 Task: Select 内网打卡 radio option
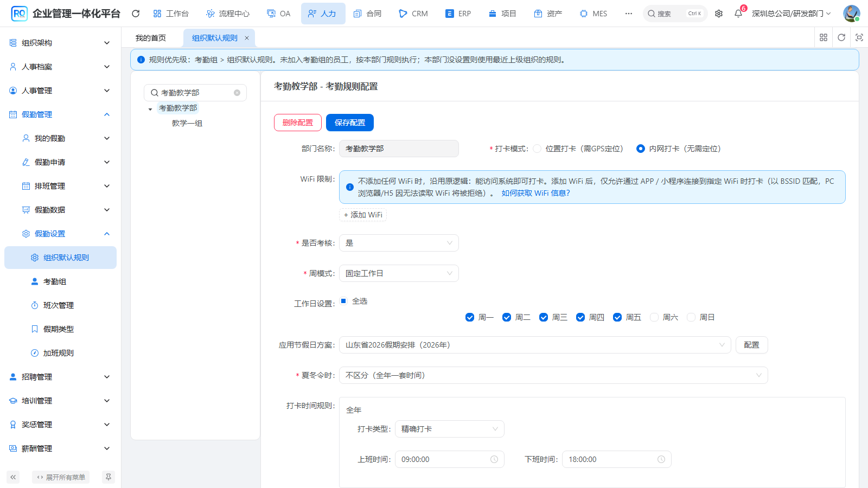point(641,149)
